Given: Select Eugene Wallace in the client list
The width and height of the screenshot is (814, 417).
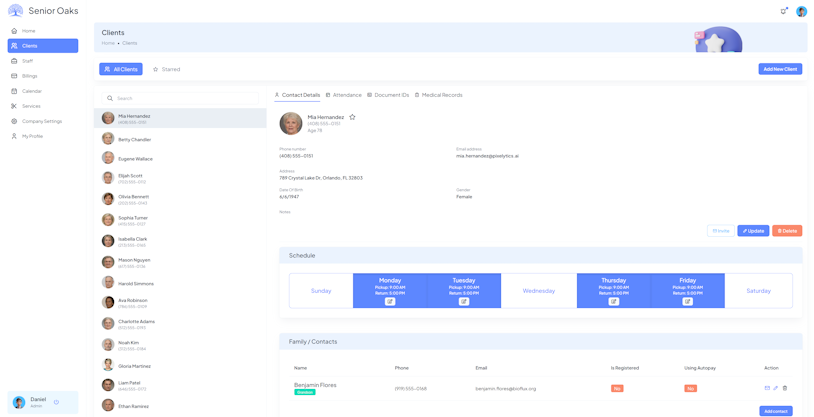Looking at the screenshot, I should [180, 158].
